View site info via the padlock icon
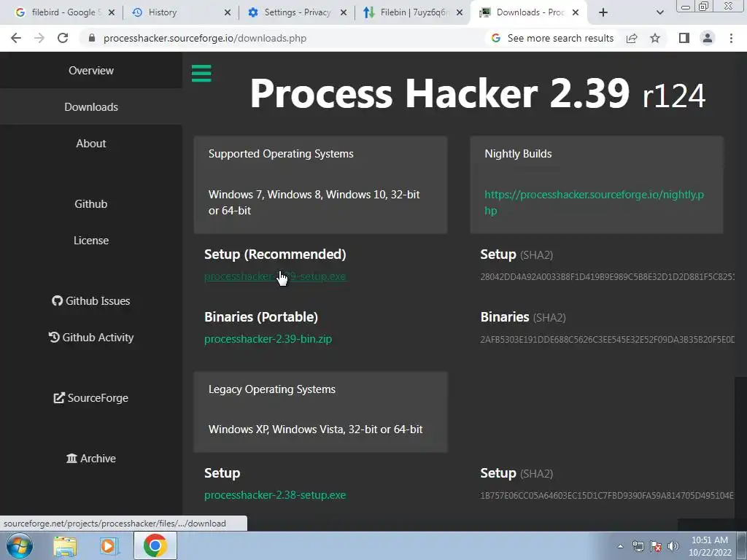Screen dimensions: 747x560 tap(92, 38)
